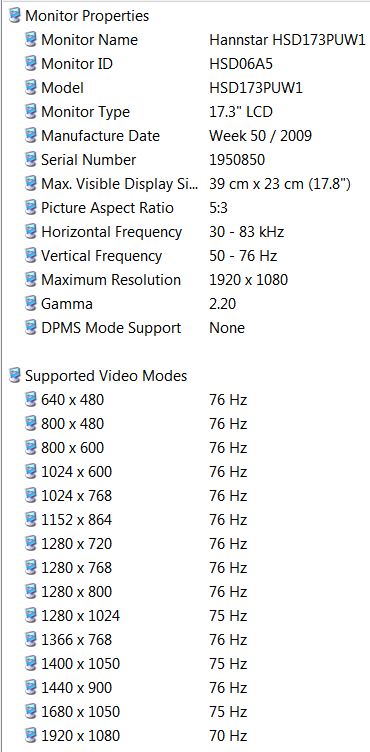The image size is (370, 752).
Task: Click the Week 50 / 2009 value
Action: [x=261, y=136]
